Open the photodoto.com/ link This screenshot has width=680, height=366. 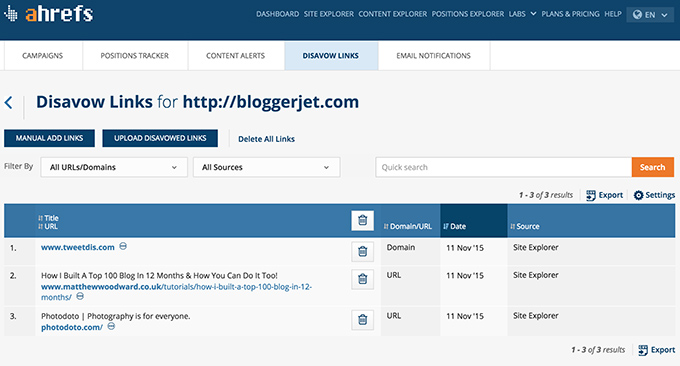point(72,327)
